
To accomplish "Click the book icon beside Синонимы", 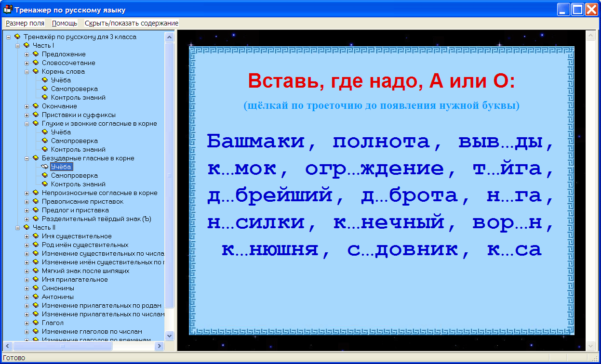I will coord(36,288).
